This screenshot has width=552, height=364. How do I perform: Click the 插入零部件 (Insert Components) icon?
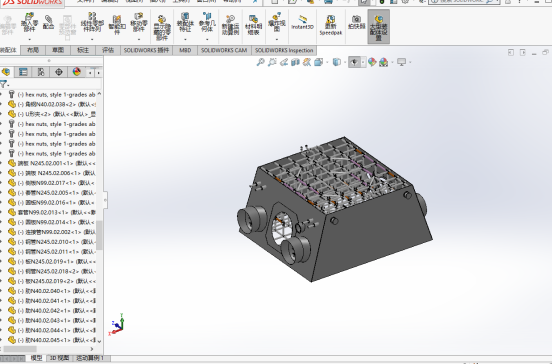click(x=29, y=23)
